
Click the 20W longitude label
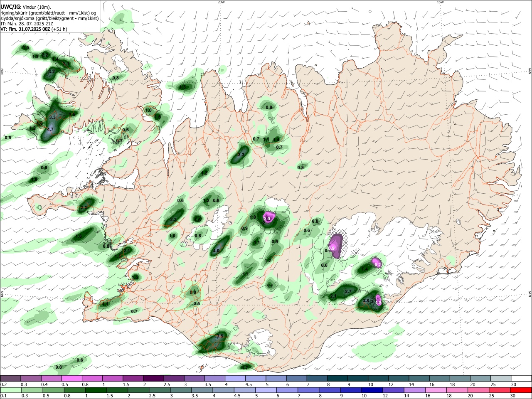(221, 2)
